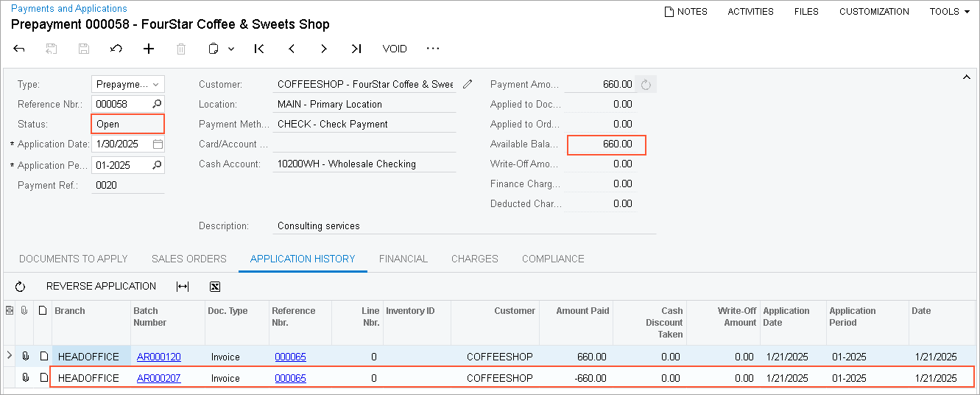Viewport: 980px width, 395px height.
Task: Open batch AR000207 link
Action: tap(158, 378)
